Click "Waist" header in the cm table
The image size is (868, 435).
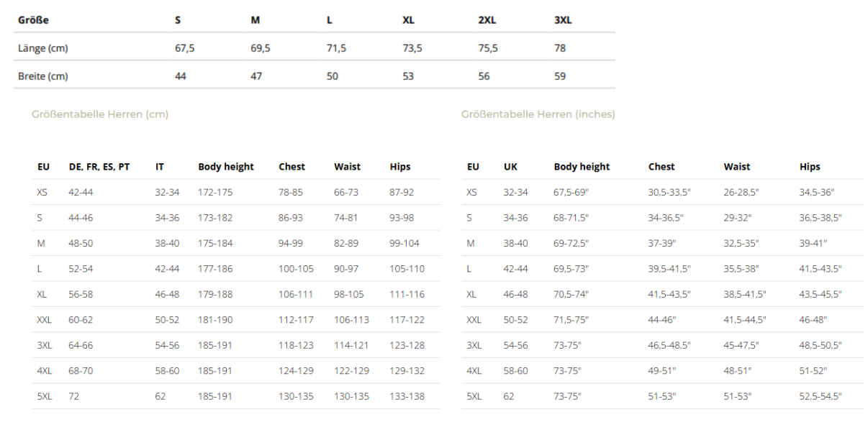point(347,167)
